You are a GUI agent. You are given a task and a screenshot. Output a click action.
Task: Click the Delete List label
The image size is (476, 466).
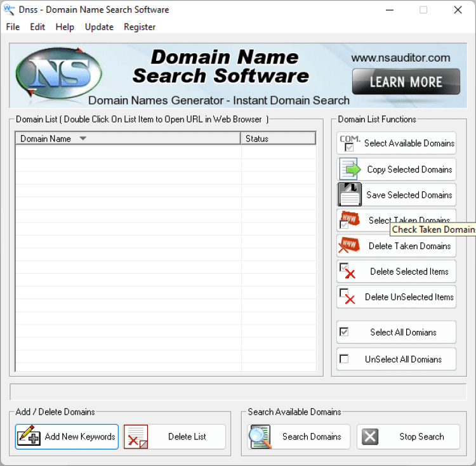coord(187,437)
